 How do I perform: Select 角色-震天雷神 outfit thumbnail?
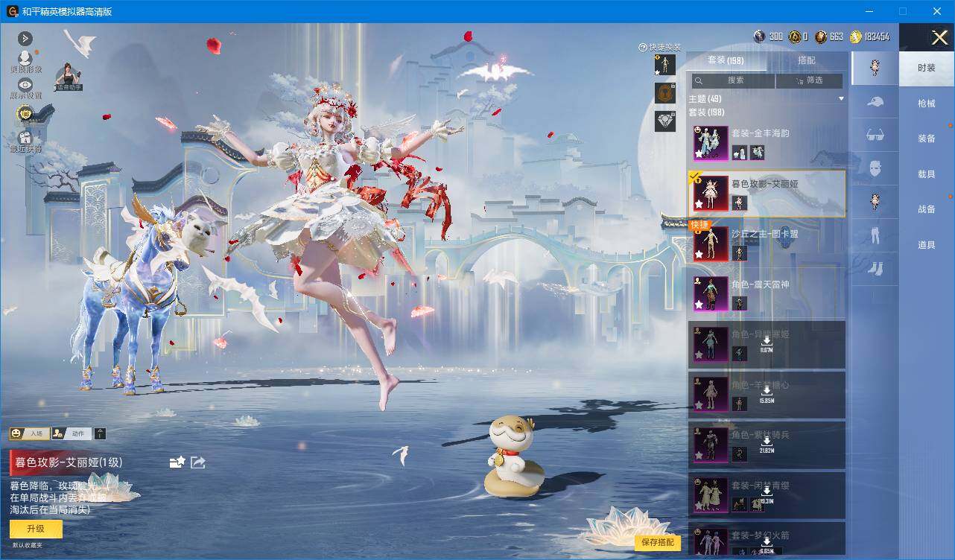[711, 294]
